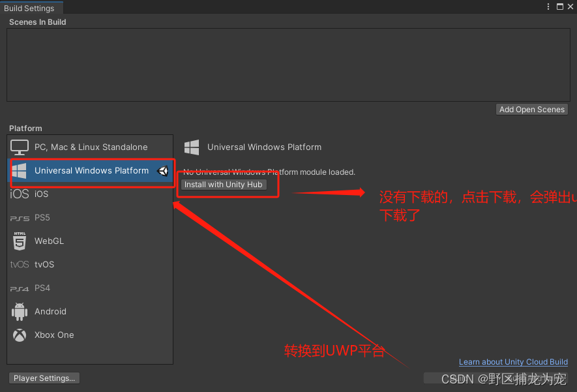This screenshot has height=392, width=577.
Task: Click Install with Unity Hub button
Action: 224,185
